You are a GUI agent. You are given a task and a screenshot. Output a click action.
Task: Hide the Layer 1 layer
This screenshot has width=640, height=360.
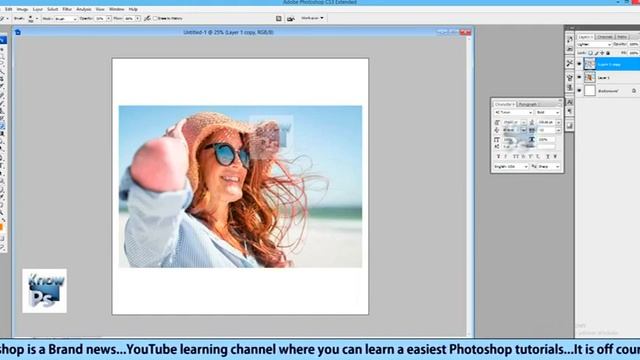coord(579,78)
